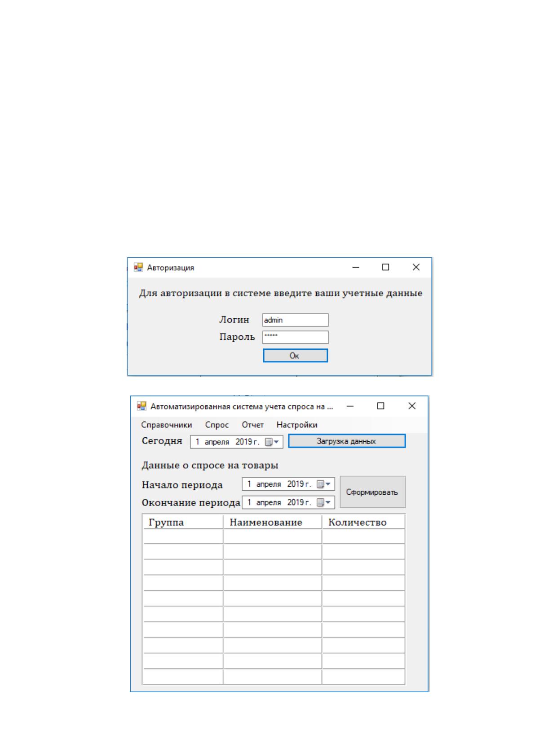Open the Настройки menu

point(297,425)
